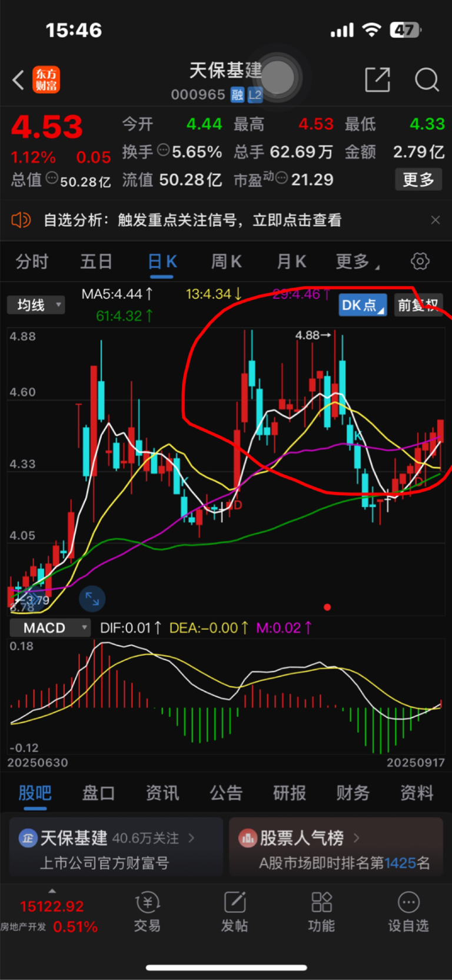Open the search magnifier icon
Screen dimensions: 452x980
427,80
